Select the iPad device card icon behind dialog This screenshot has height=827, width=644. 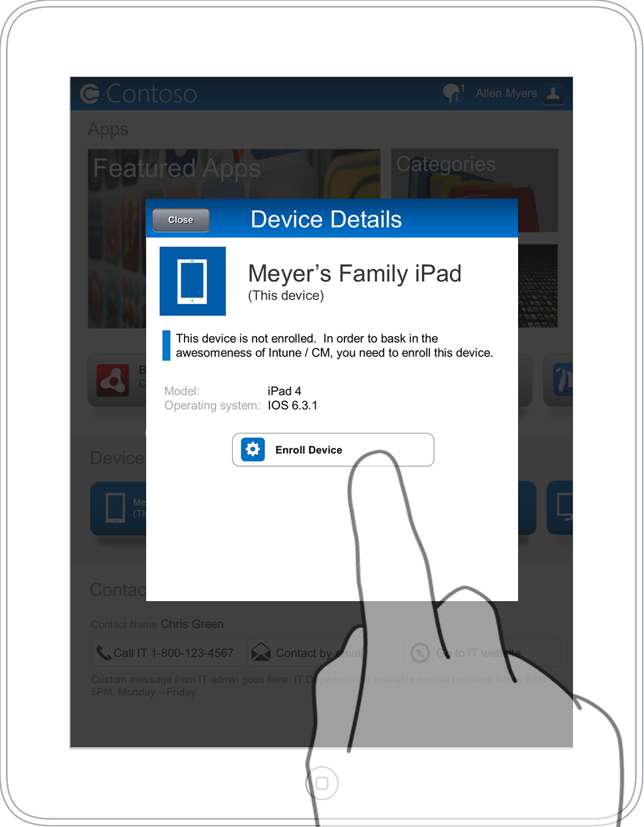(115, 507)
